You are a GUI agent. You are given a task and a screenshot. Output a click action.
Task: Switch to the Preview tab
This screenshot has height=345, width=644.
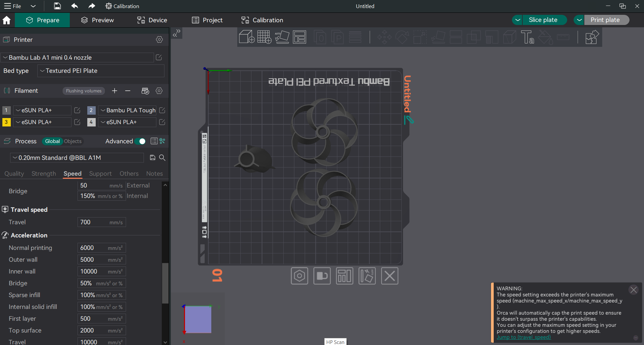point(98,20)
